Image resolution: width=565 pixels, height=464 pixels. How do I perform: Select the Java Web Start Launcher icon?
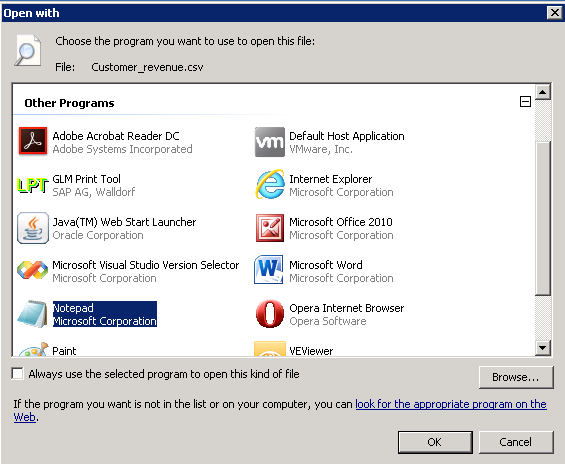33,228
